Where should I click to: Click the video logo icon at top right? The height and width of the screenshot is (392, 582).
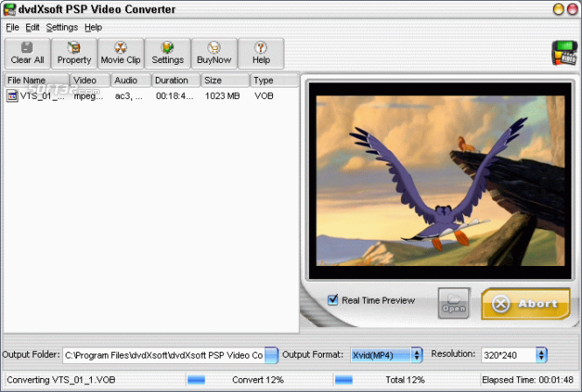(x=564, y=53)
